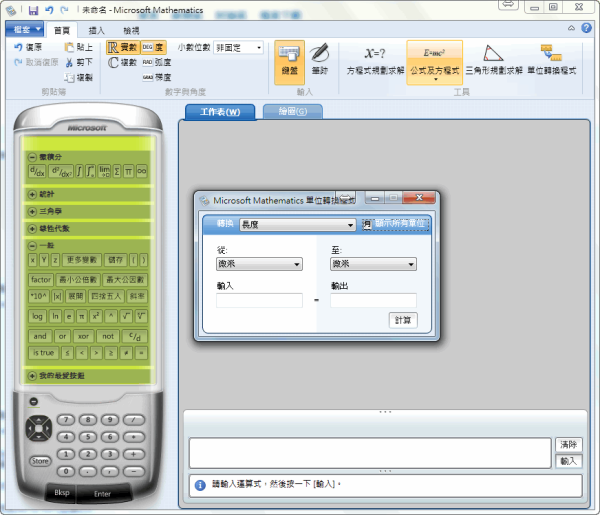Switch to the Home (首頁) ribbon tab

click(x=62, y=31)
